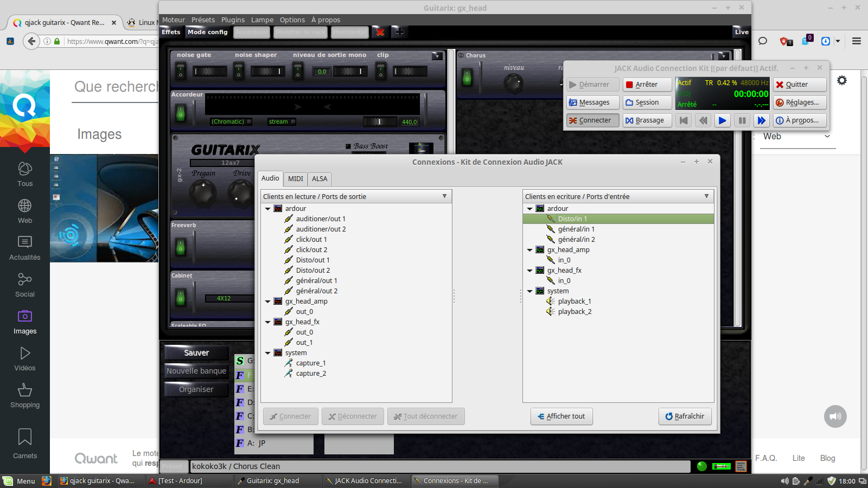Toggle the noise gate switch
Image resolution: width=868 pixels, height=488 pixels.
[x=181, y=71]
